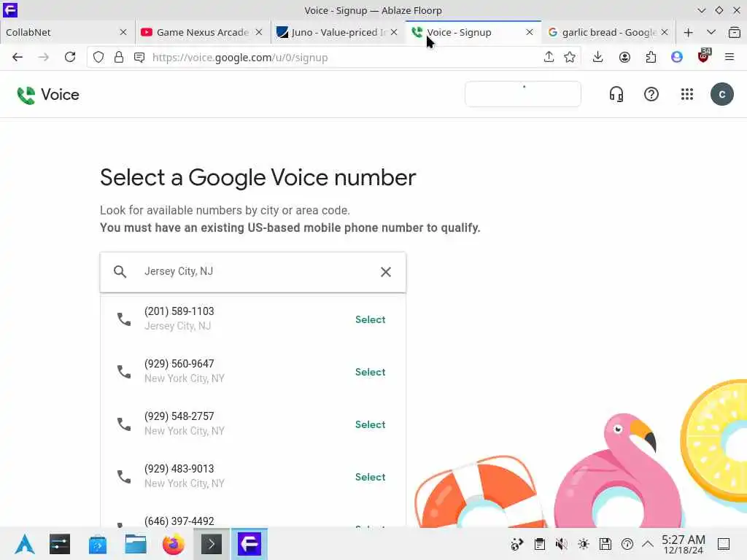
Task: Go back to the previous page
Action: [x=18, y=57]
